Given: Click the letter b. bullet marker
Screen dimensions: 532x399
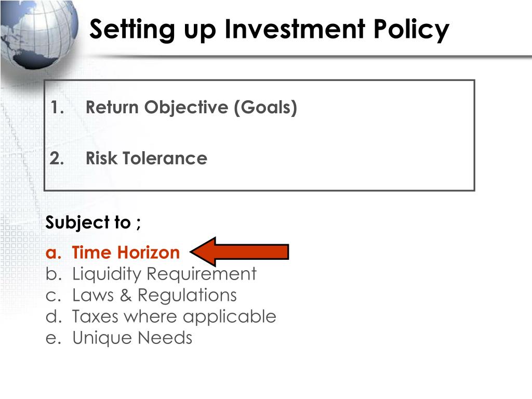Looking at the screenshot, I should coord(54,273).
